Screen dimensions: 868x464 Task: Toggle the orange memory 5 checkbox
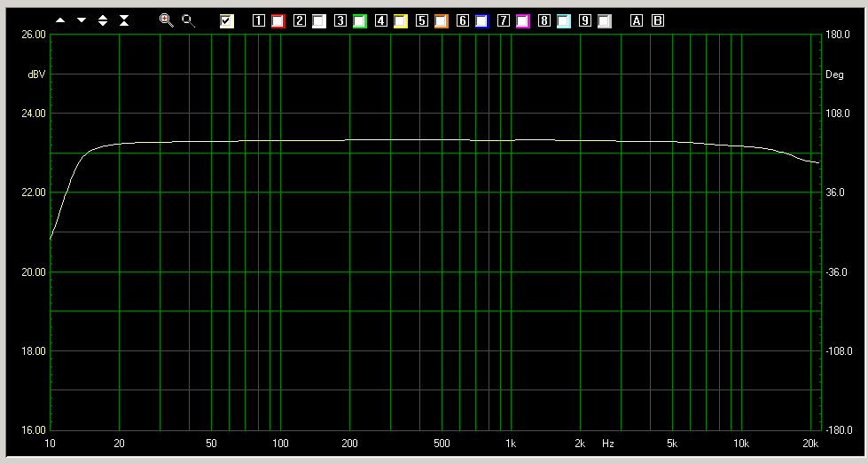pyautogui.click(x=442, y=21)
